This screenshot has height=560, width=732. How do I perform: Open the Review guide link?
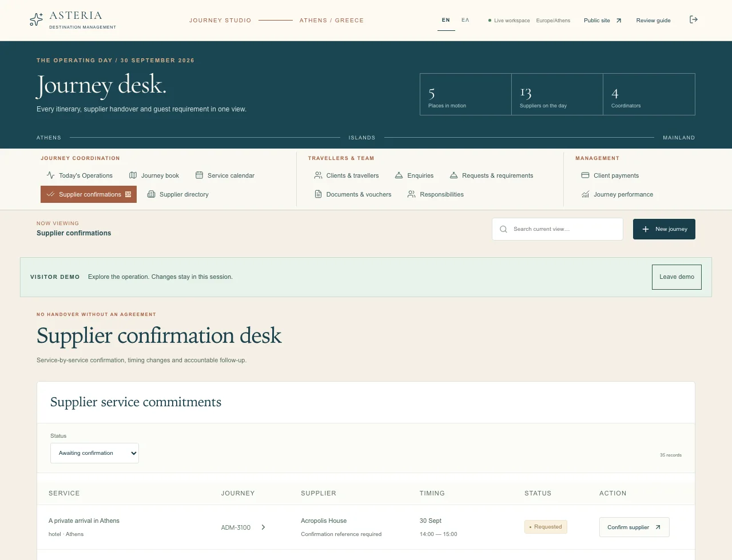653,21
